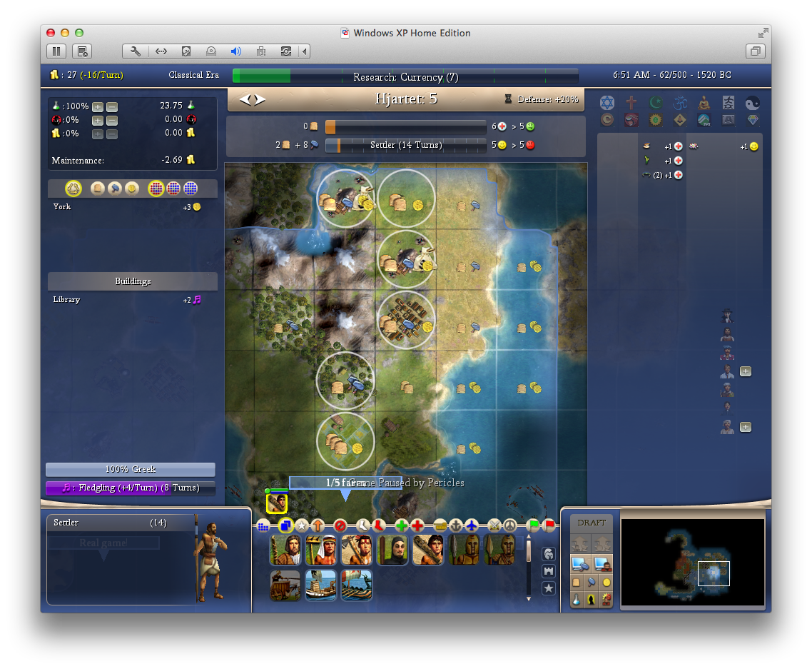Viewport: 812px width, 669px height.
Task: Select the all-blue citizen grid icon
Action: (x=190, y=188)
